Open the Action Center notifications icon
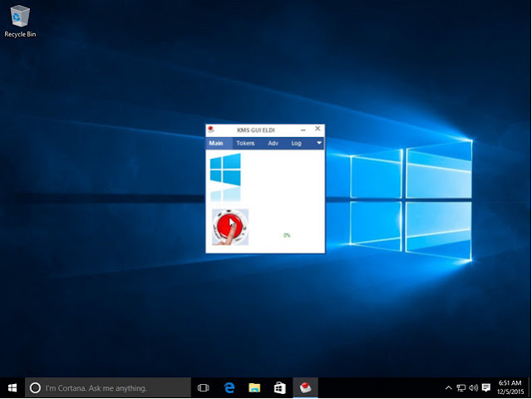The image size is (532, 399). tap(486, 388)
